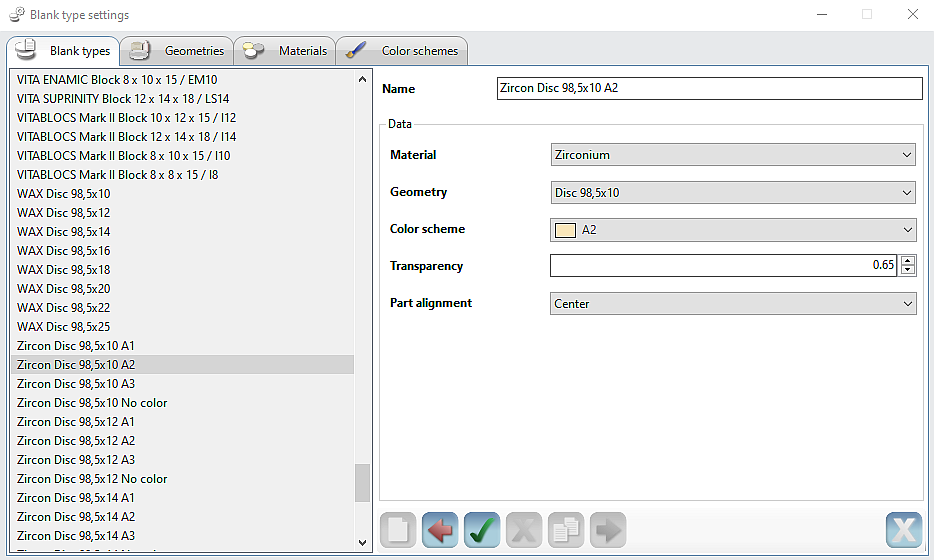Screen dimensions: 934x560
Task: Click the Blank type settings window icon
Action: [x=17, y=14]
